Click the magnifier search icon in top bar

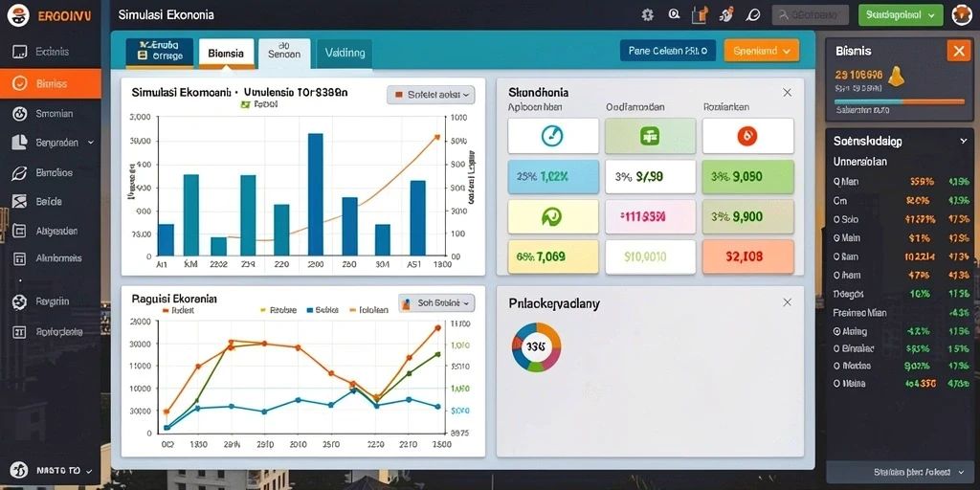point(674,13)
